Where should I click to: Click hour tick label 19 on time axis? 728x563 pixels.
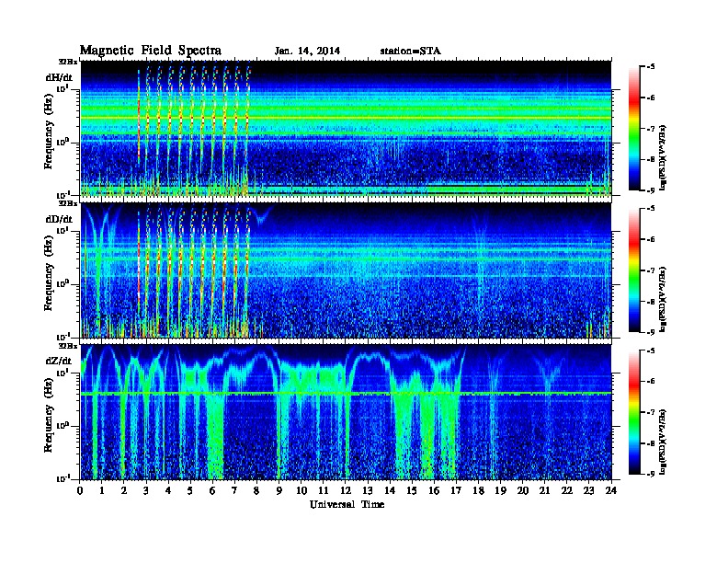point(500,490)
